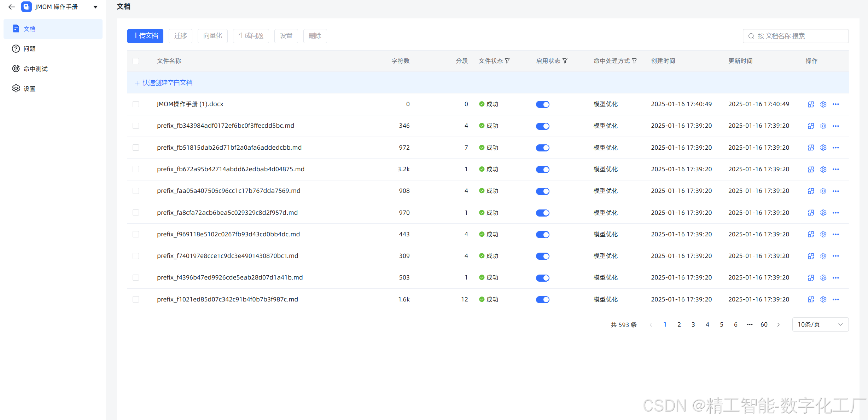This screenshot has height=420, width=868.
Task: Go to next page with right chevron
Action: (x=778, y=324)
